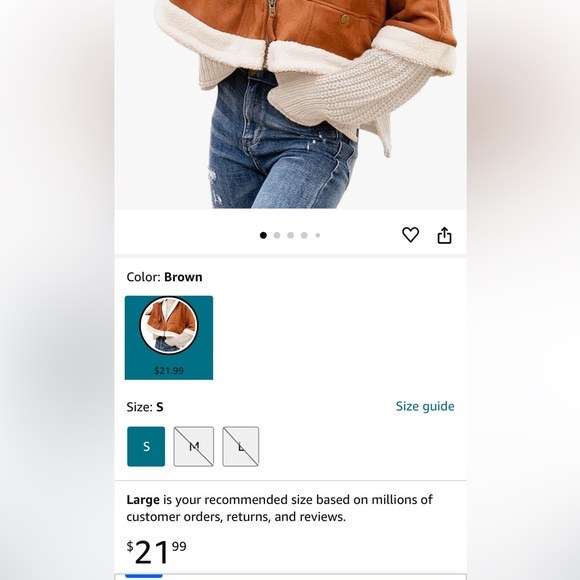This screenshot has width=580, height=580.
Task: Open the Size guide link
Action: (425, 406)
